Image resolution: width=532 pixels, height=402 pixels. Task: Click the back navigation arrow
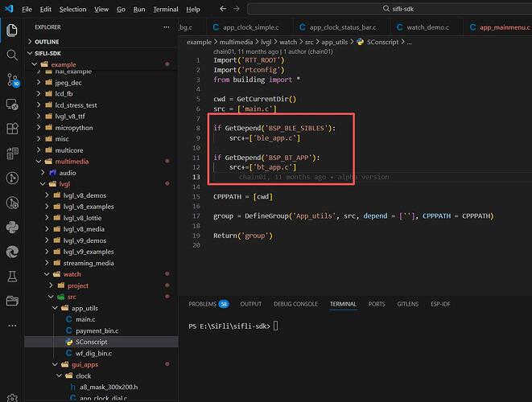tap(223, 9)
